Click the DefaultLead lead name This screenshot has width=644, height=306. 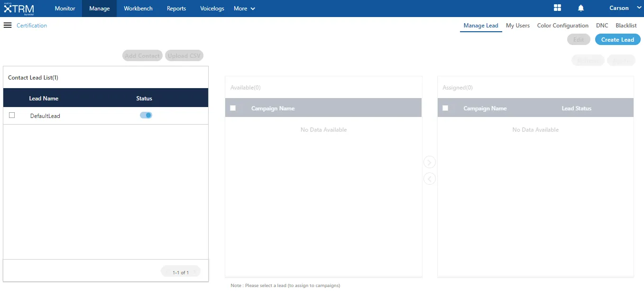point(45,116)
